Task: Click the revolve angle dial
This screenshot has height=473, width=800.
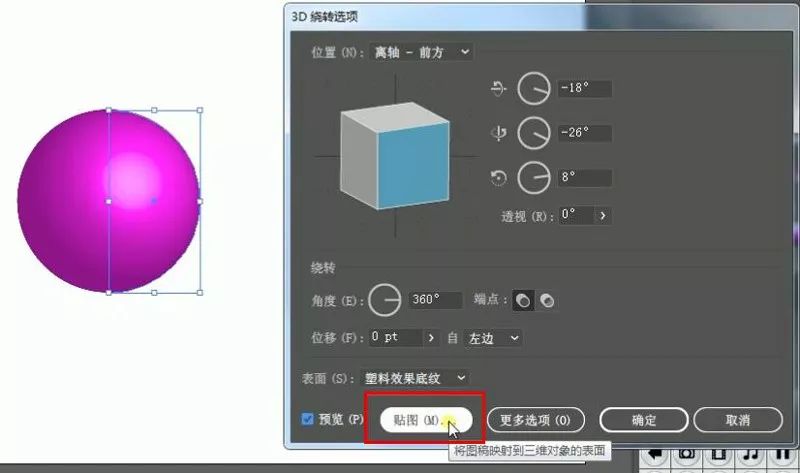Action: pos(385,299)
